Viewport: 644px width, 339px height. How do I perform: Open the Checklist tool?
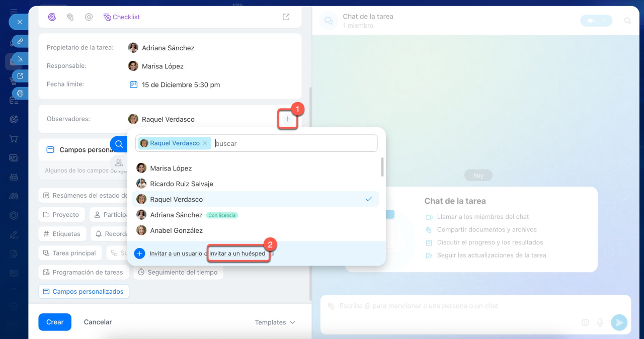tap(121, 17)
